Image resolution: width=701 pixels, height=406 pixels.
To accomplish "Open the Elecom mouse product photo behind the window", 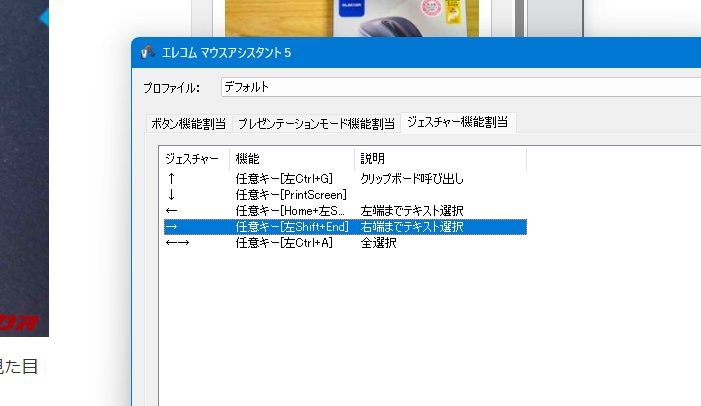I will click(351, 18).
